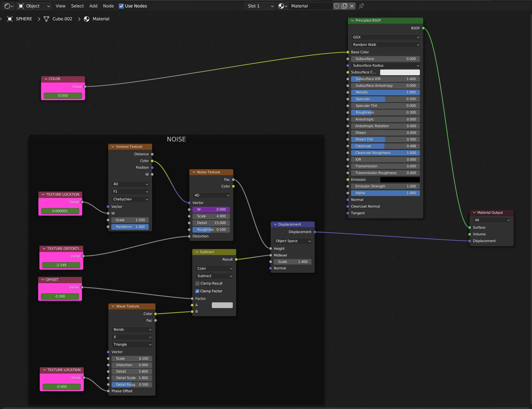Click the pin icon in the header
The image size is (532, 409).
[361, 6]
